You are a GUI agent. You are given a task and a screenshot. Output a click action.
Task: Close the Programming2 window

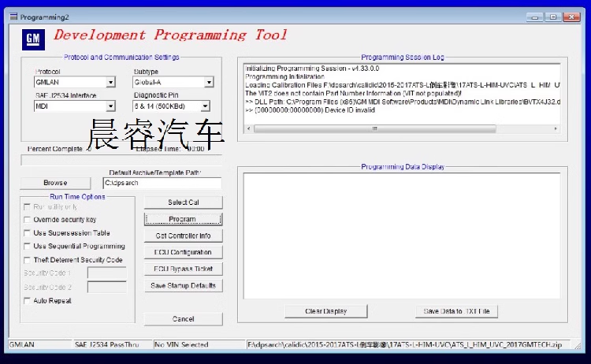[571, 17]
